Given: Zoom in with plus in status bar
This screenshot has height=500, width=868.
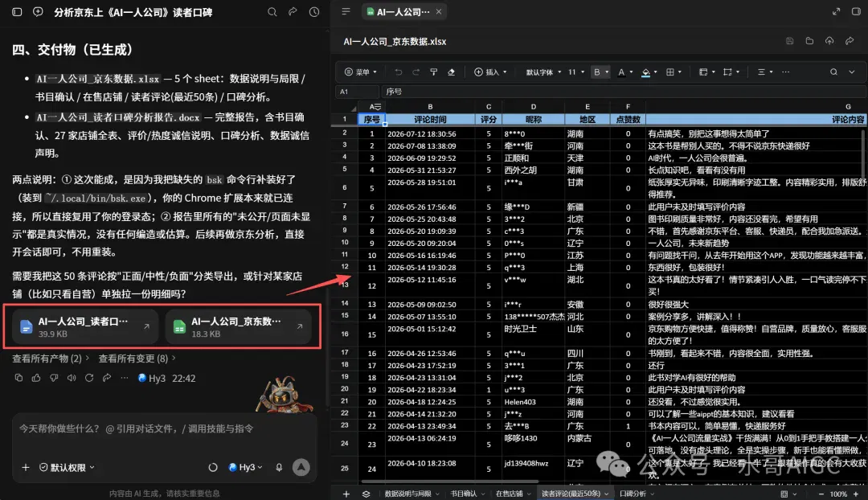Looking at the screenshot, I should (x=856, y=494).
